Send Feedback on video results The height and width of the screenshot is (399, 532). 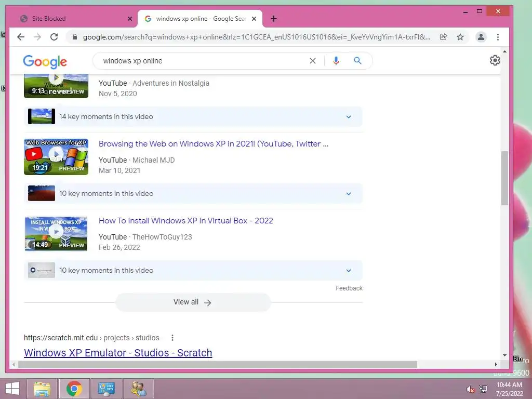pos(349,288)
